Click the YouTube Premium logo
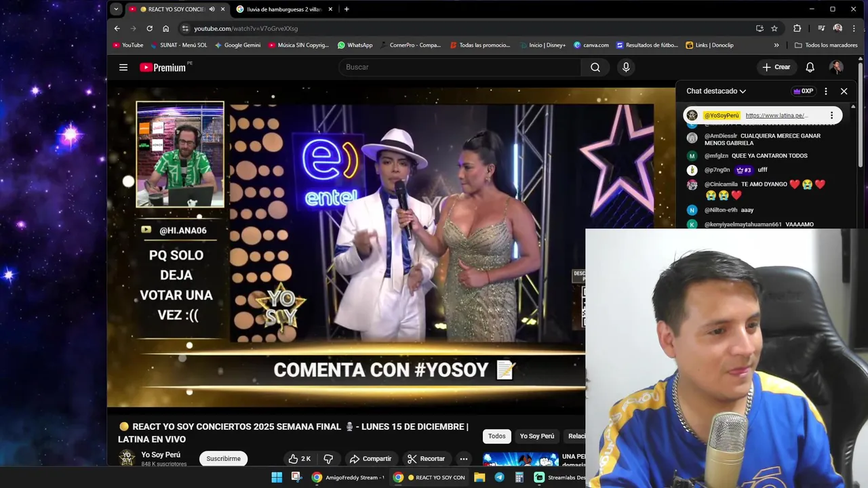Screen dimensions: 868x488 [x=163, y=67]
